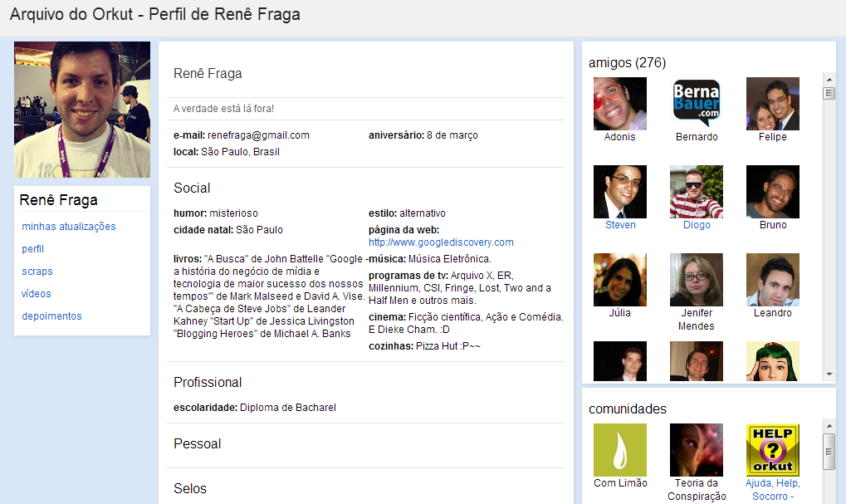The image size is (846, 504).
Task: Open Felipe's profile picture
Action: (772, 104)
